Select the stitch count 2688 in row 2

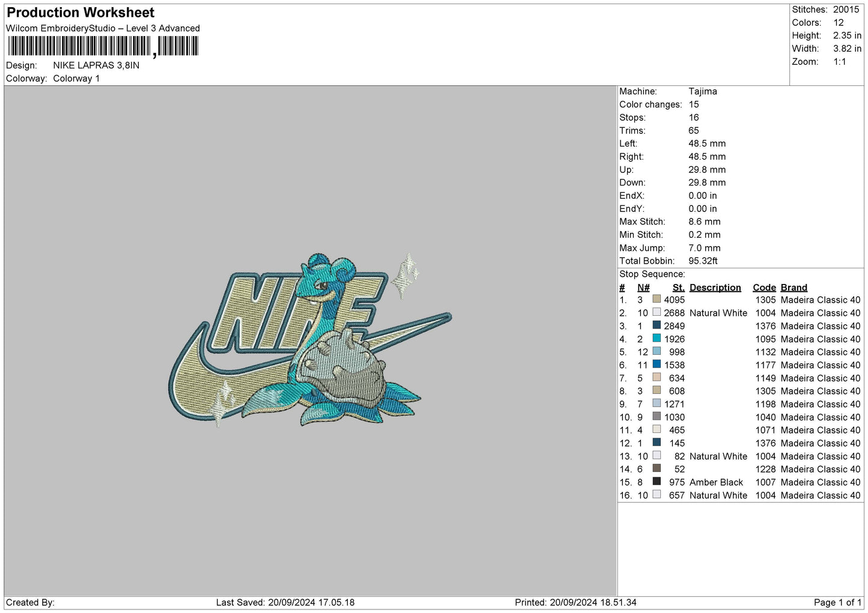tap(675, 313)
